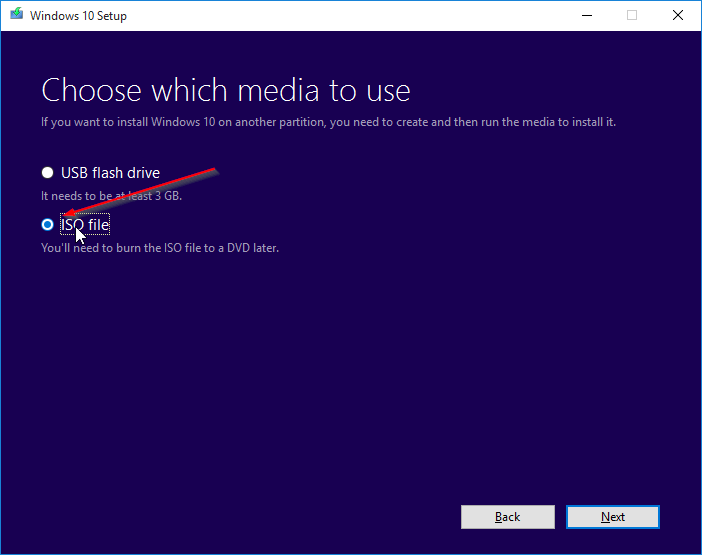Click the 'Windows 10 Setup' title text
Screen dimensions: 702x555
tap(78, 16)
